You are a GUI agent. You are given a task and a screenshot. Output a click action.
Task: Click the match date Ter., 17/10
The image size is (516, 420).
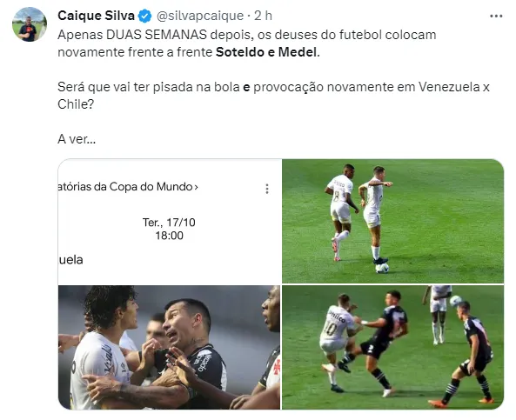[169, 223]
